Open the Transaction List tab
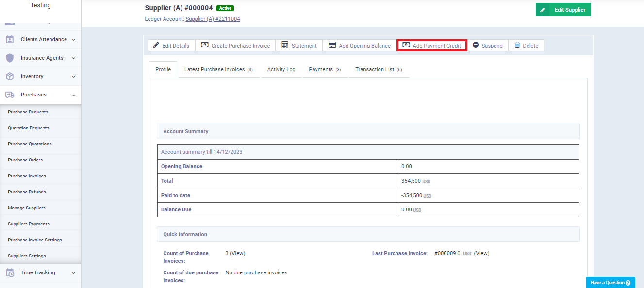 [379, 69]
